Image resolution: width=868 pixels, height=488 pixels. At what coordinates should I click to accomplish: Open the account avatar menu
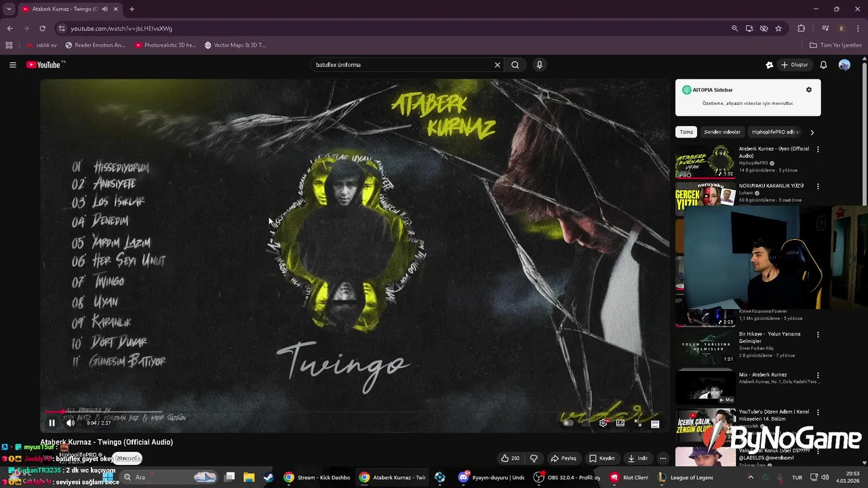coord(844,65)
